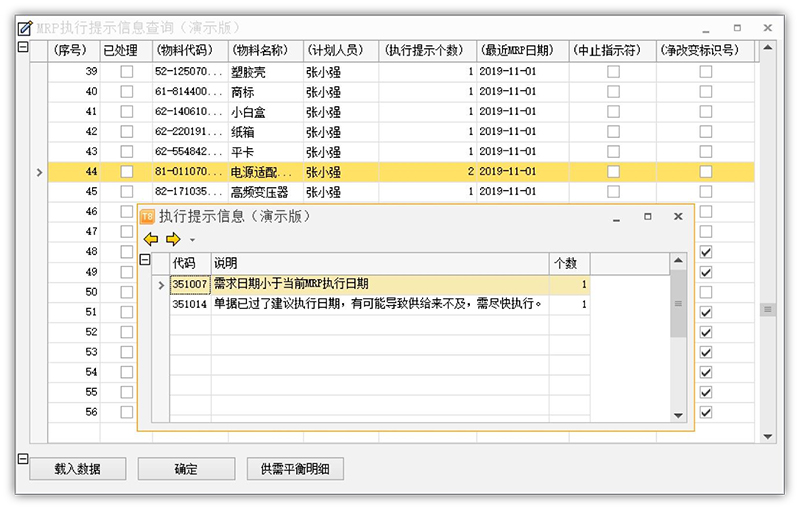
Task: Click the 载入数据 button
Action: (78, 469)
